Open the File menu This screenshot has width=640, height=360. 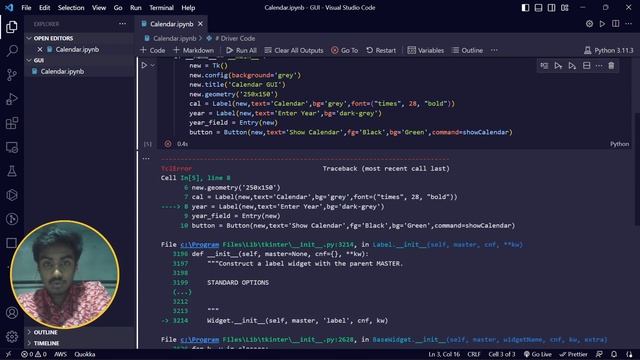click(x=26, y=8)
